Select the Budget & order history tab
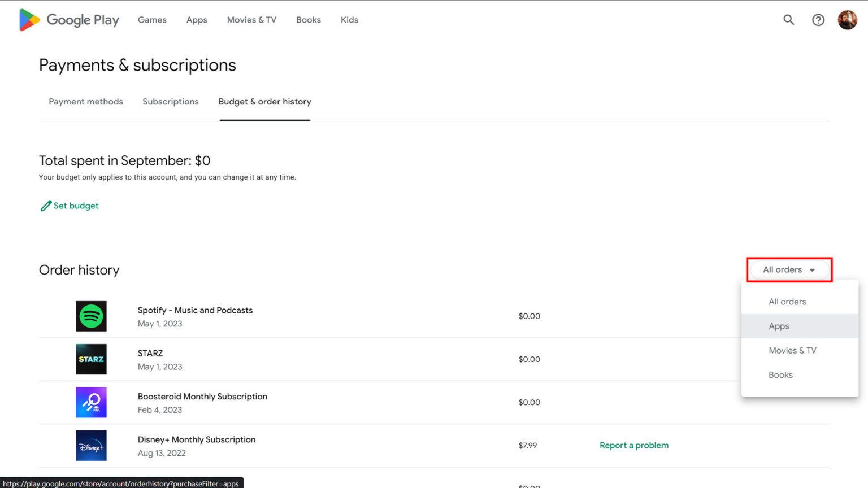Image resolution: width=868 pixels, height=488 pixels. [x=265, y=102]
